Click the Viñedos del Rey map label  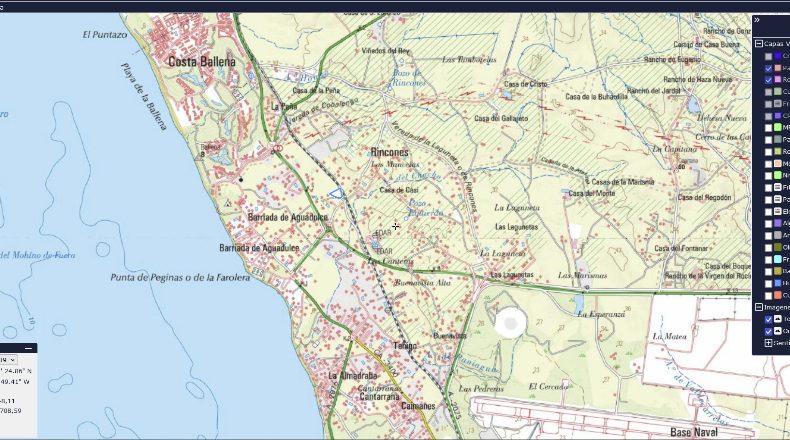tap(386, 51)
